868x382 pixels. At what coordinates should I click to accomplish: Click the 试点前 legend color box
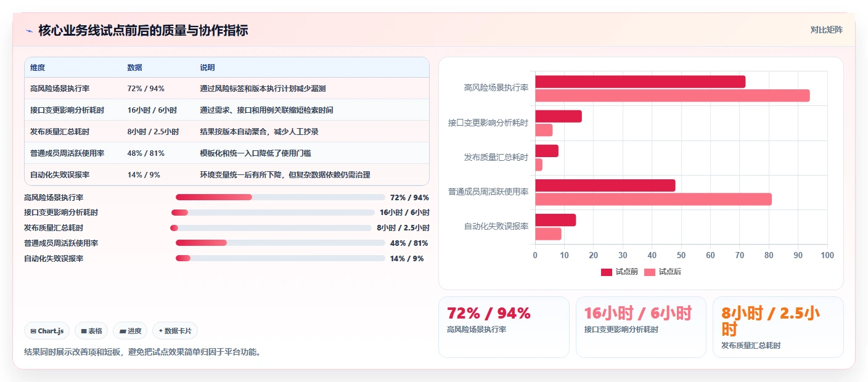point(607,272)
